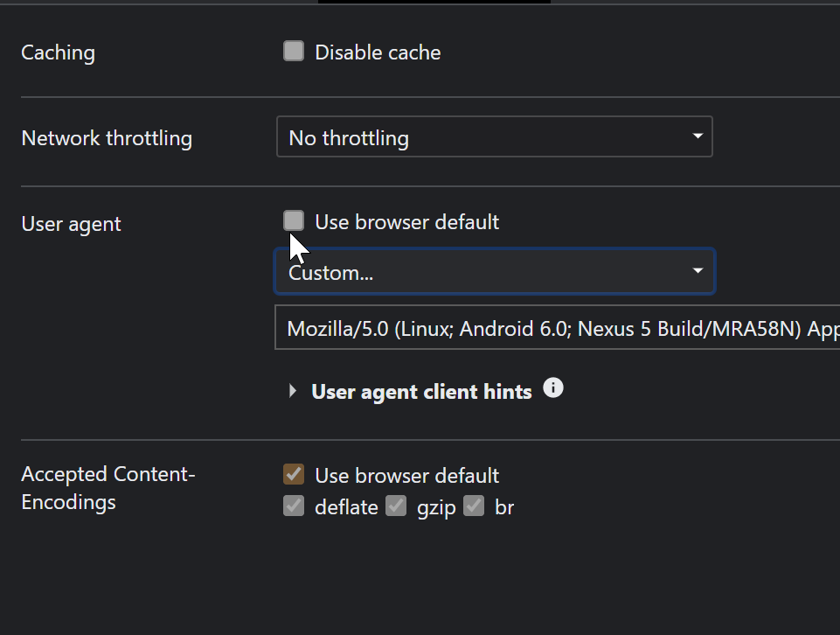The image size is (840, 635).
Task: Click the gzip label text
Action: (436, 507)
